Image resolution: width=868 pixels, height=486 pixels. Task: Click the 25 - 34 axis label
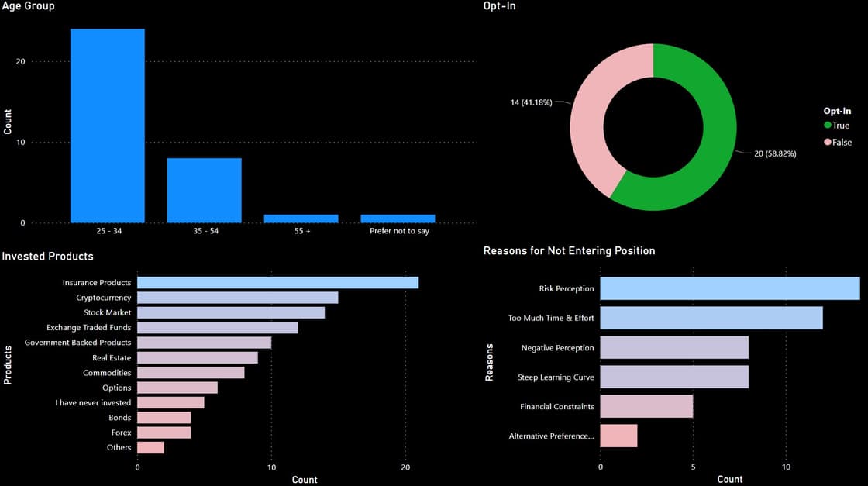(109, 231)
